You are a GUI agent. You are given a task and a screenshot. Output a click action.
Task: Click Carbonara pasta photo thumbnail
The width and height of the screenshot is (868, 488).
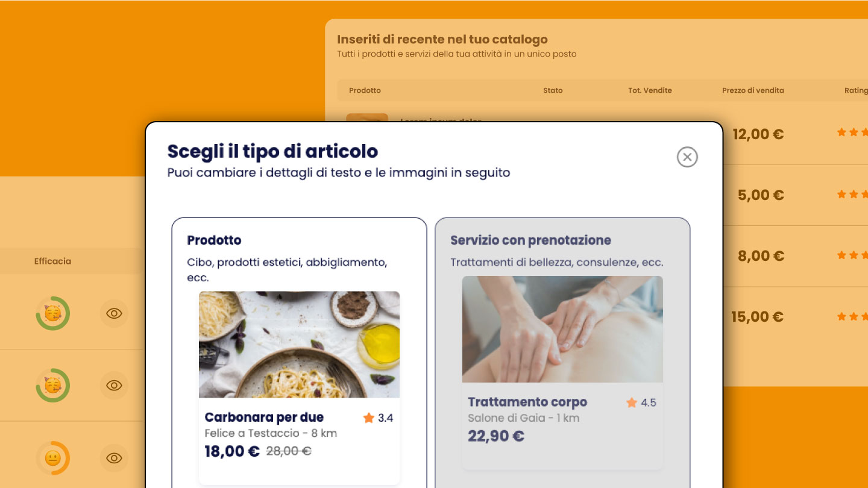click(299, 345)
